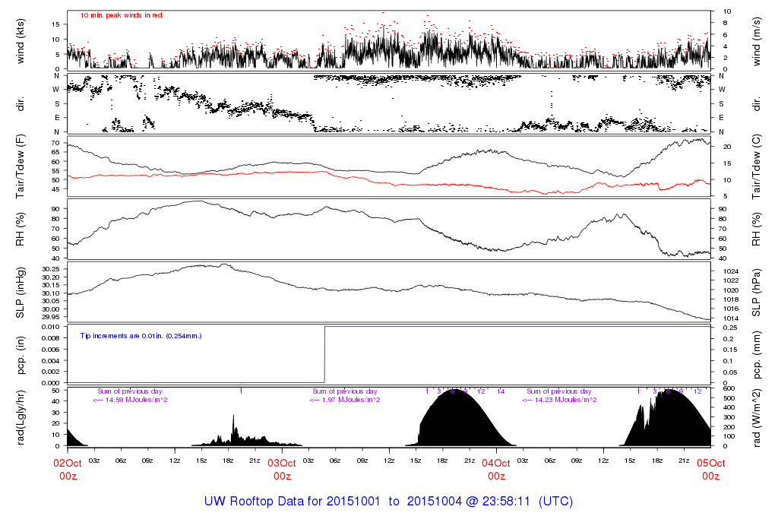The image size is (778, 532).
Task: Click the "02Oct" date label
Action: 68,463
